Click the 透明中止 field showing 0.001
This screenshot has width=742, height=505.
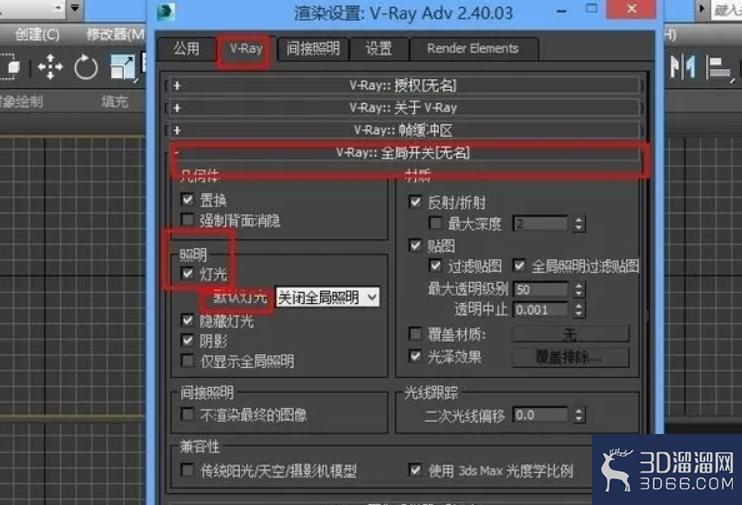point(540,310)
